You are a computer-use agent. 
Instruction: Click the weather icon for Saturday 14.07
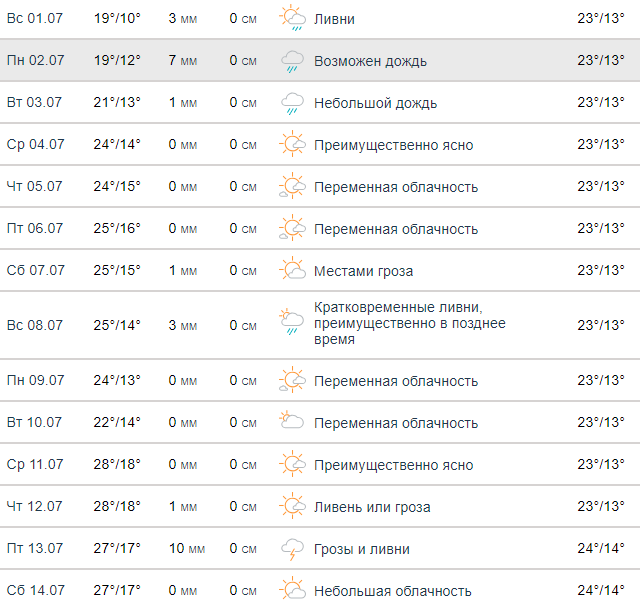(x=292, y=591)
